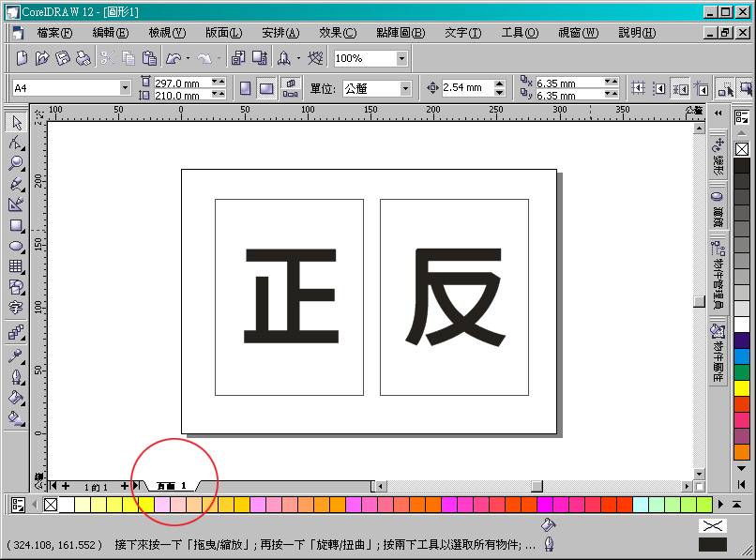This screenshot has height=560, width=756.
Task: Select the Rectangle tool
Action: [x=16, y=226]
